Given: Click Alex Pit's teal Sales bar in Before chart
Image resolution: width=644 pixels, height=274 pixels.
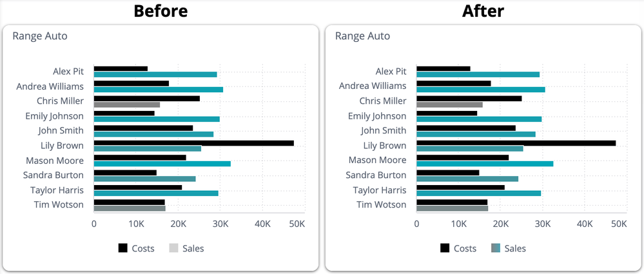Looking at the screenshot, I should [155, 75].
